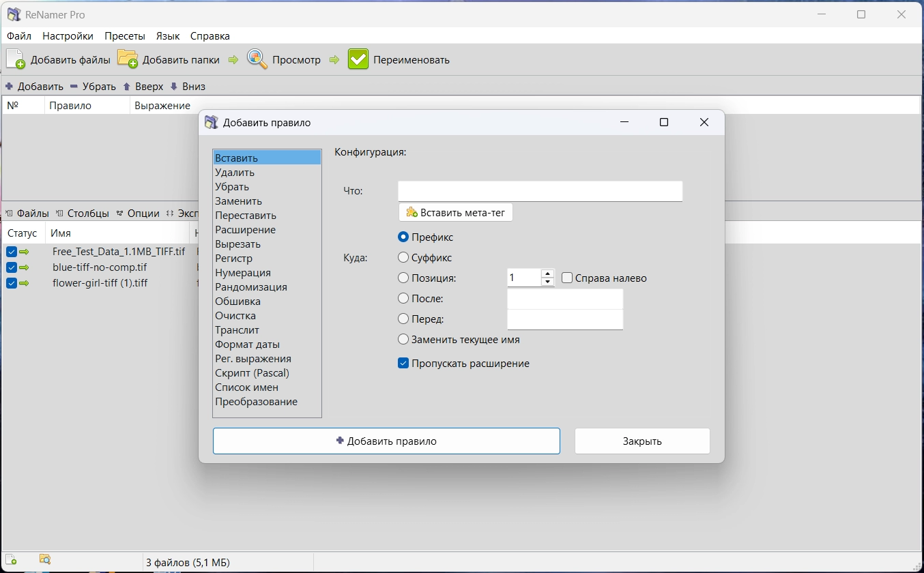
Task: Open the Файлы dropdown above the file list
Action: point(27,214)
